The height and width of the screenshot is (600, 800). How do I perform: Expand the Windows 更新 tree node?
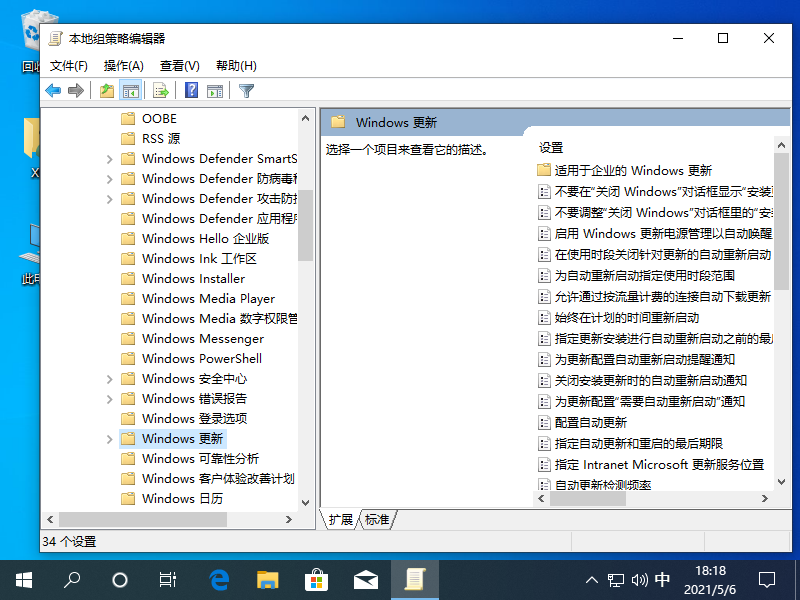[109, 439]
